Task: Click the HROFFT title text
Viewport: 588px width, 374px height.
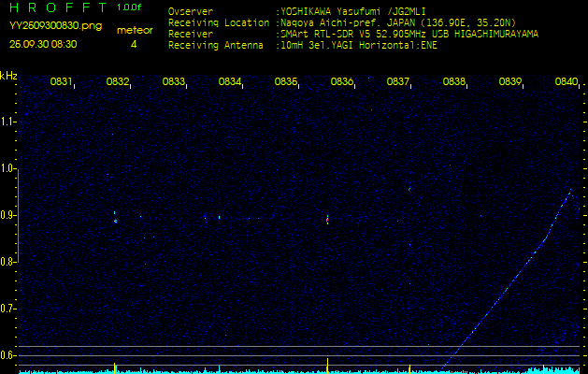Action: [57, 7]
